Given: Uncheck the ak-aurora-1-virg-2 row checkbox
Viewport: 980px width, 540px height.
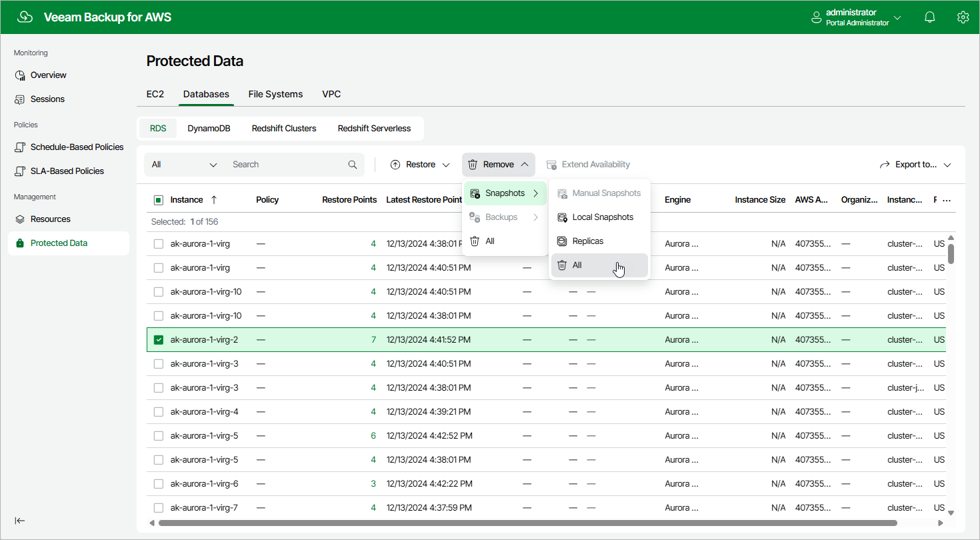Looking at the screenshot, I should [x=159, y=340].
